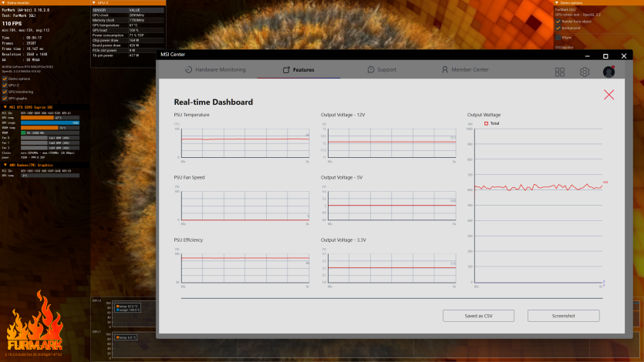Click the VRAM temp orange bar
Viewport: 644px width, 362px height.
tap(50, 128)
